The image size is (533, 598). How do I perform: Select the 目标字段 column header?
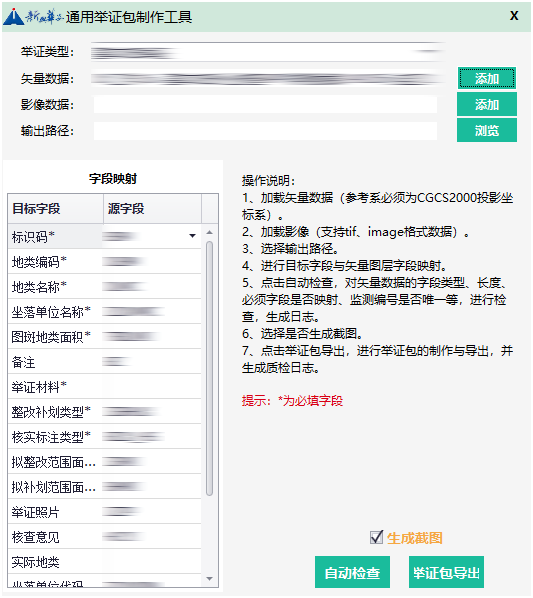[56, 209]
